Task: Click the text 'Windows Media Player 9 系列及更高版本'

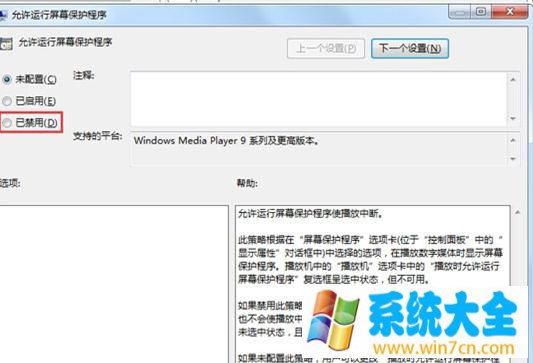Action: point(225,140)
